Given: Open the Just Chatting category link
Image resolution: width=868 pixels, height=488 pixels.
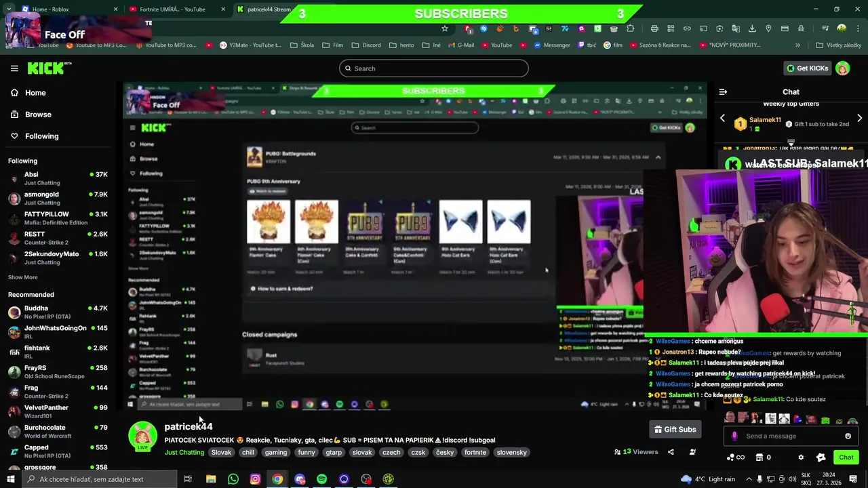Looking at the screenshot, I should click(x=184, y=452).
